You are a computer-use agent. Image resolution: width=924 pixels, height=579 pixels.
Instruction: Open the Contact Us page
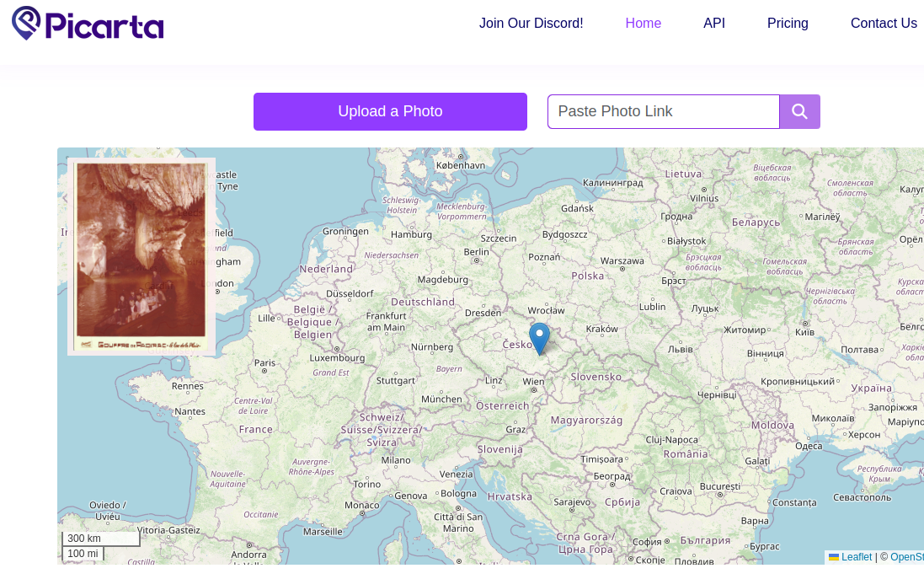(x=883, y=24)
